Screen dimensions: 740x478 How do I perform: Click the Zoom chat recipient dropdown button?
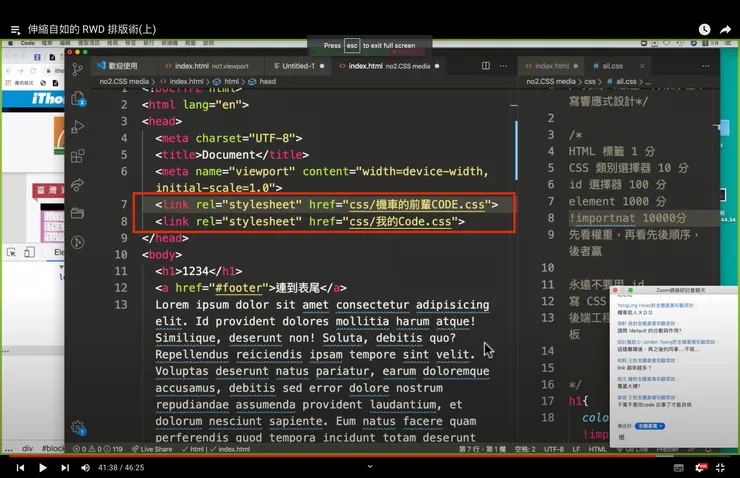point(649,426)
